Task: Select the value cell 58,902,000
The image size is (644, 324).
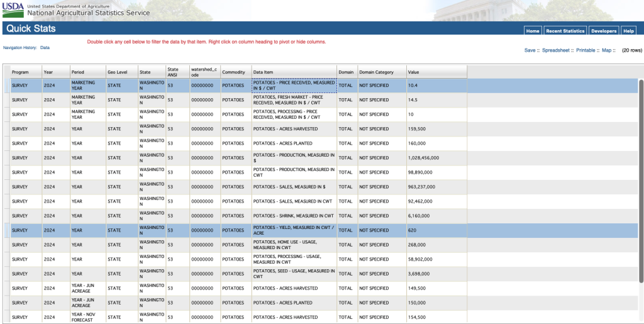Action: pos(436,259)
